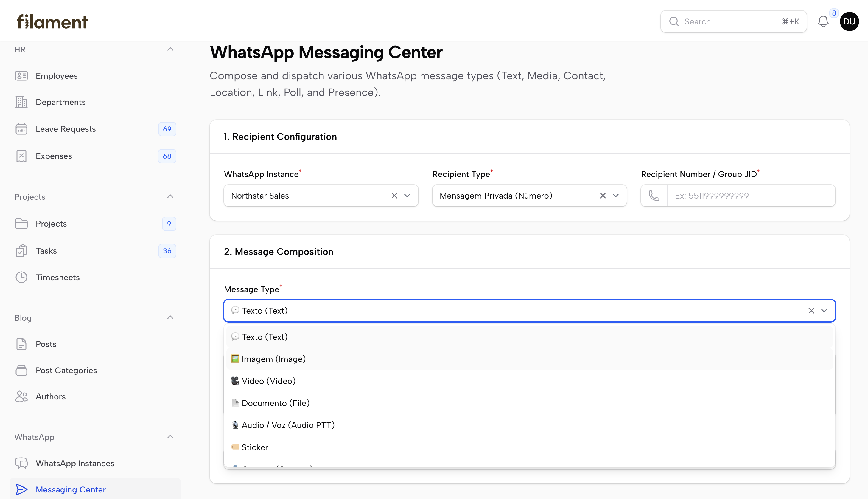Click the 69 badge on Leave Requests
The height and width of the screenshot is (499, 868).
coord(167,129)
